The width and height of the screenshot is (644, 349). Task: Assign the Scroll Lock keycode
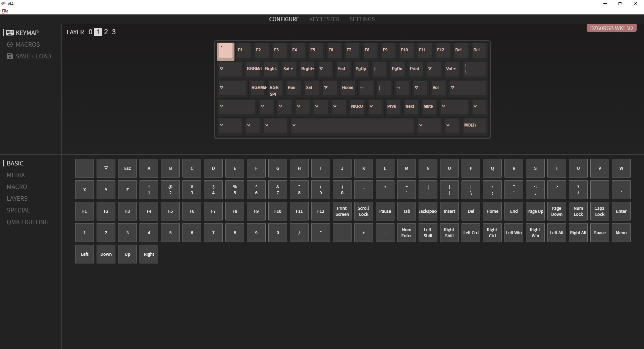(x=364, y=211)
